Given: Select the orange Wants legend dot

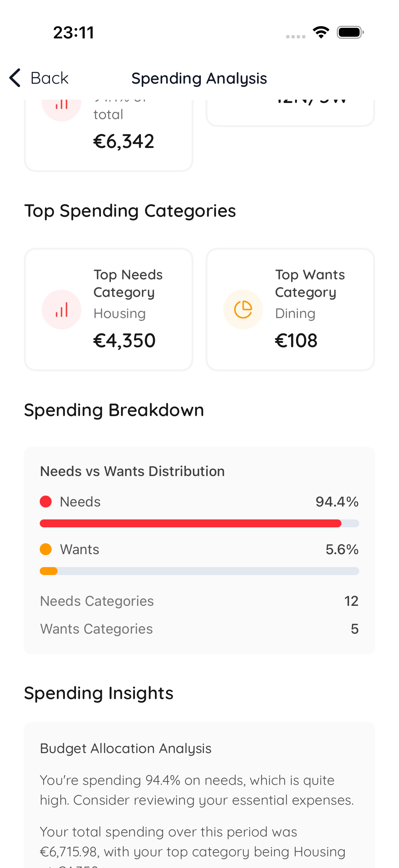Looking at the screenshot, I should point(46,549).
